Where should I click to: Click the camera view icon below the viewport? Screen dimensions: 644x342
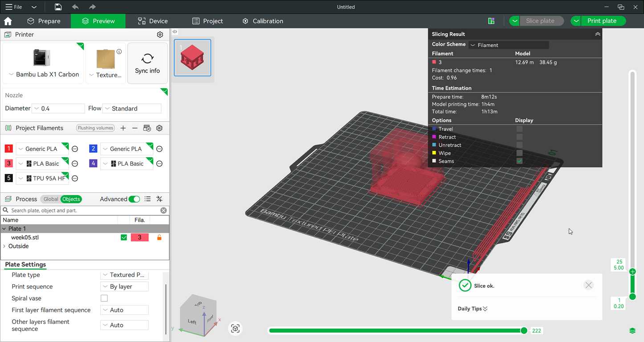coord(236,329)
